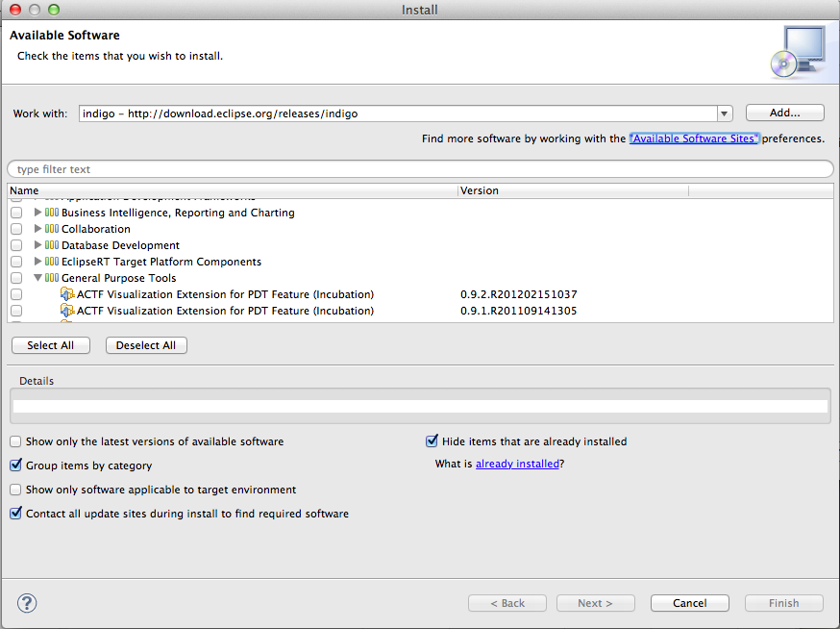
Task: Expand EclipseRT Target Platform Components
Action: coord(37,262)
